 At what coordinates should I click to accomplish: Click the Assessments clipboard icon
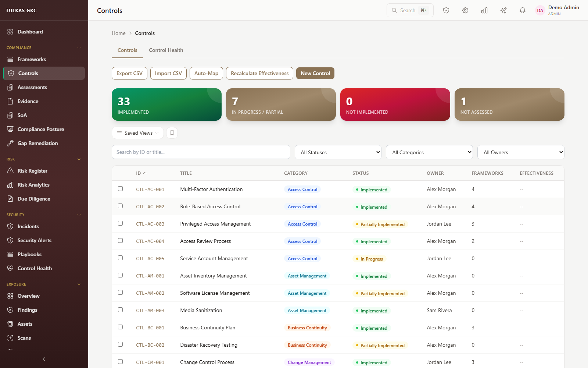pos(10,87)
